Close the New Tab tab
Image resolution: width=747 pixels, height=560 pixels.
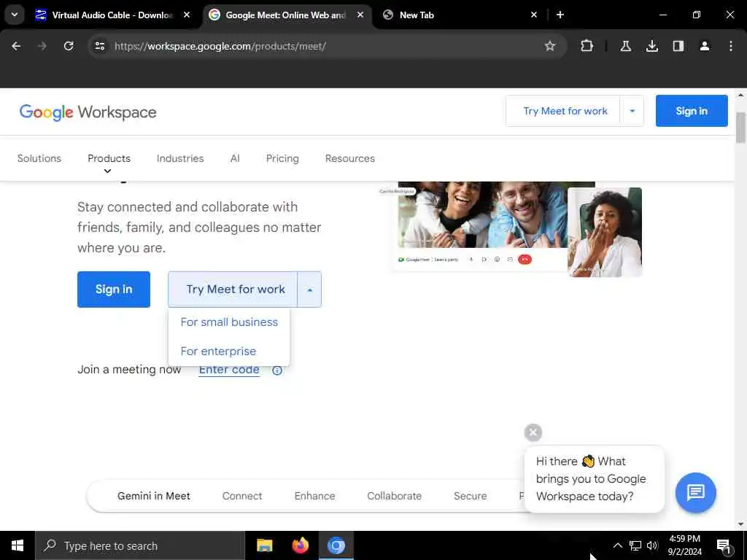pyautogui.click(x=534, y=15)
